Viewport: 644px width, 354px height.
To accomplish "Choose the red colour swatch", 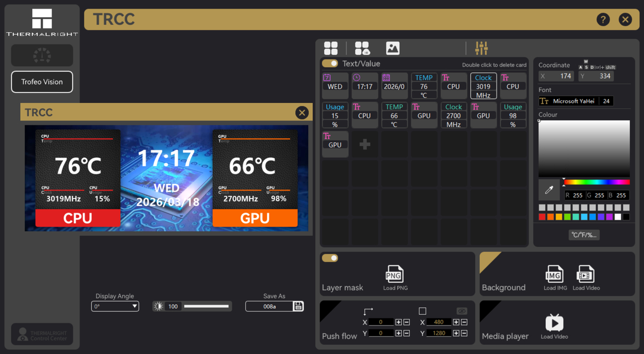I will point(542,217).
